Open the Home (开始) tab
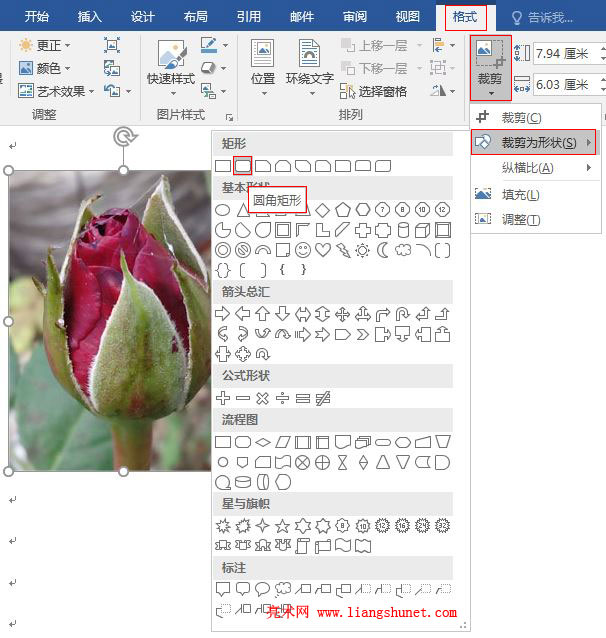 pyautogui.click(x=37, y=17)
